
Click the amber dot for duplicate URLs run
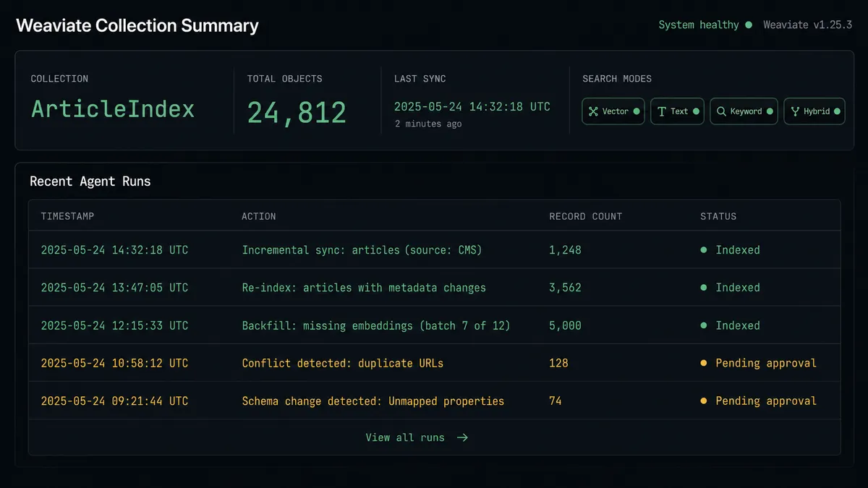(704, 363)
